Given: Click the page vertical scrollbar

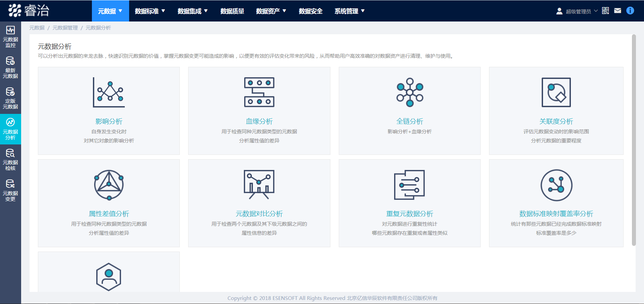Looking at the screenshot, I should click(634, 140).
